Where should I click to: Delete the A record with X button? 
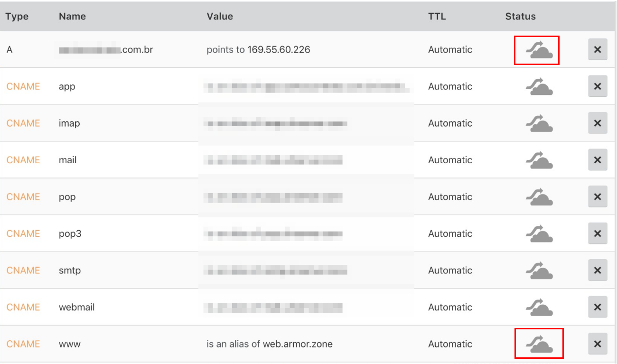click(x=598, y=50)
